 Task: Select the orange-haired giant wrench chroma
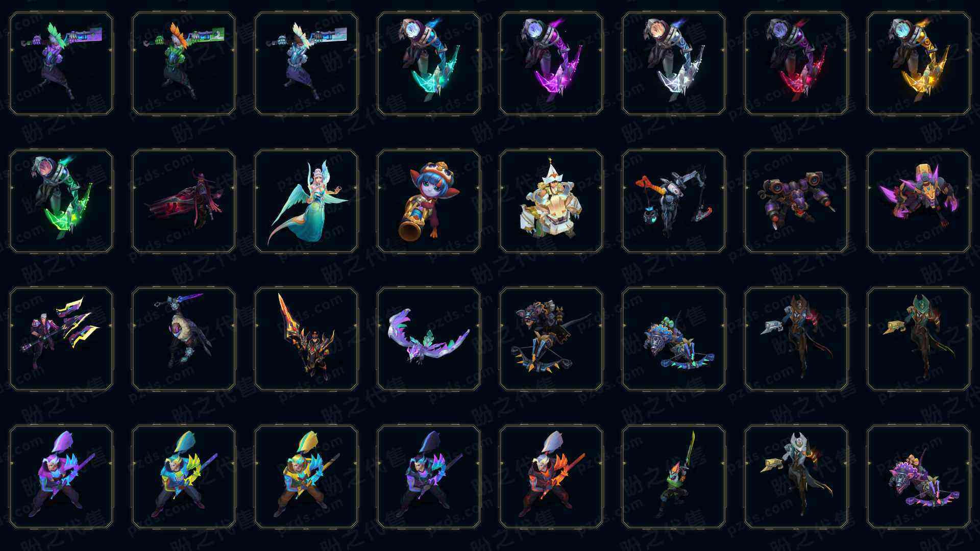point(184,63)
